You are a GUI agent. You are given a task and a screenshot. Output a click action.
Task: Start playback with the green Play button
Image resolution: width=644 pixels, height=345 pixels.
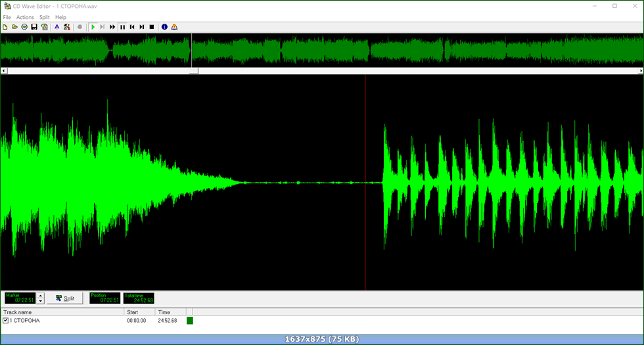(93, 27)
